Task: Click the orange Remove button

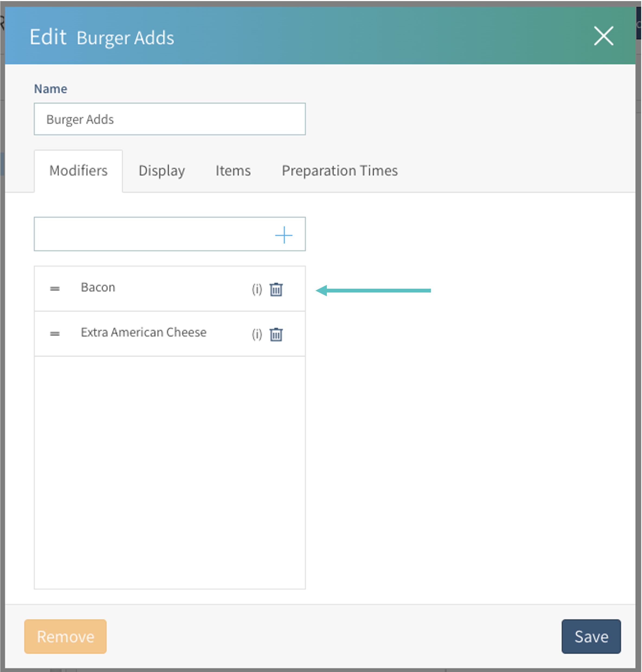Action: [x=65, y=636]
